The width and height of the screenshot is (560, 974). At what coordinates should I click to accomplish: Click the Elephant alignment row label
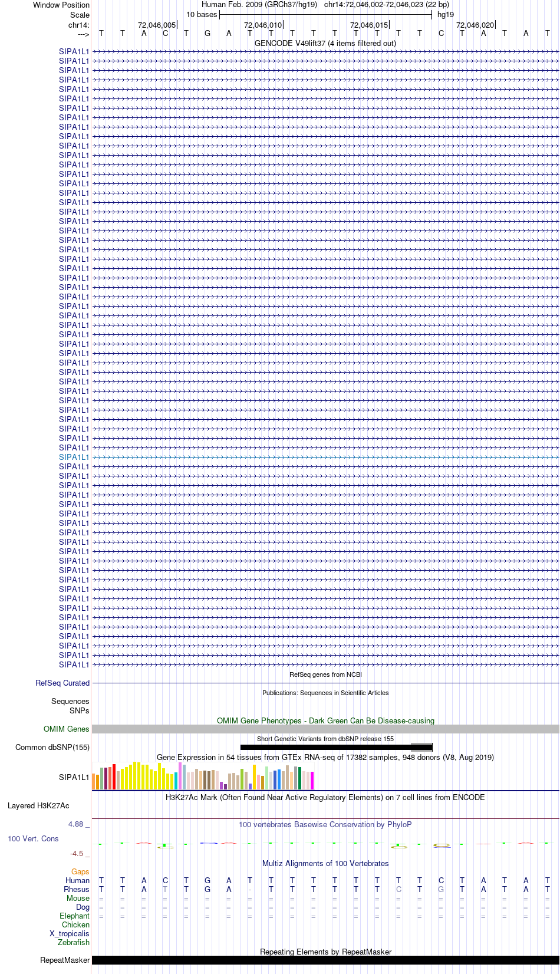pos(74,916)
